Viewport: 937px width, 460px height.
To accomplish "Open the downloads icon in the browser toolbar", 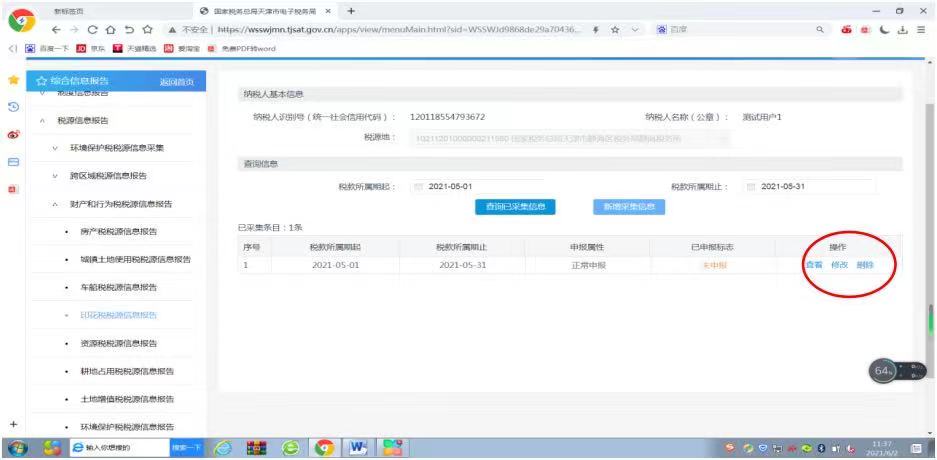I will [903, 30].
